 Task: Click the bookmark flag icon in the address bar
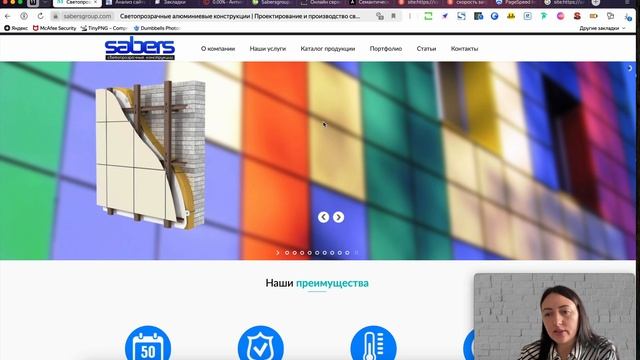point(393,16)
